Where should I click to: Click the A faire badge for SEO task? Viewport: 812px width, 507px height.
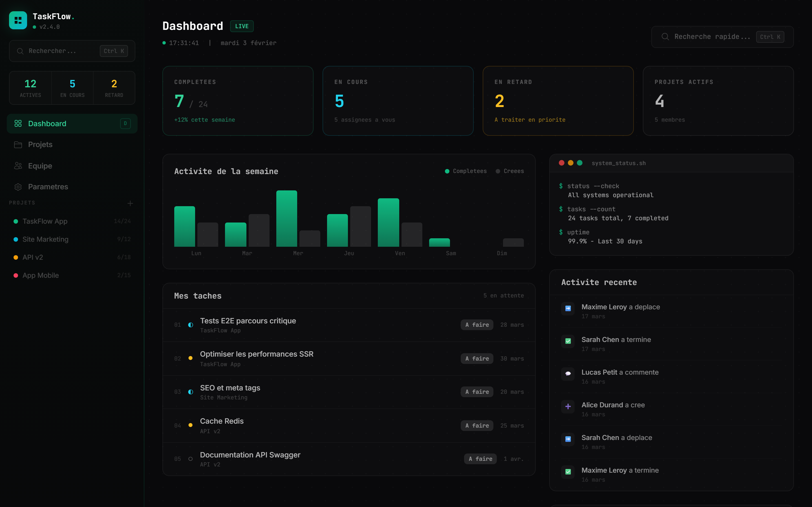click(x=476, y=392)
